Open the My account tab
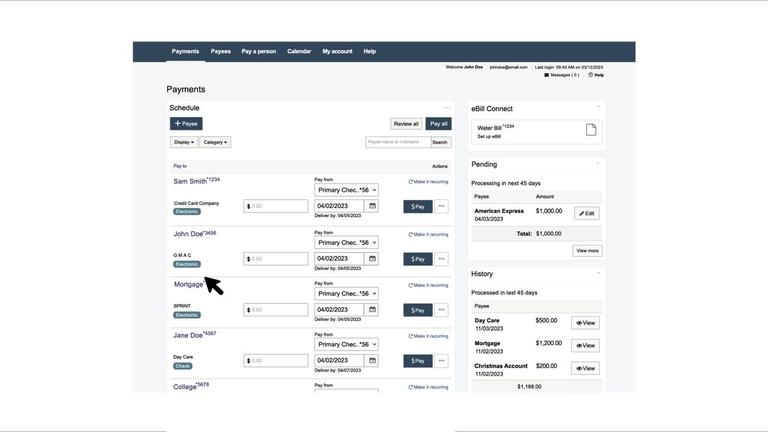Screen dimensions: 768x432 [337, 51]
